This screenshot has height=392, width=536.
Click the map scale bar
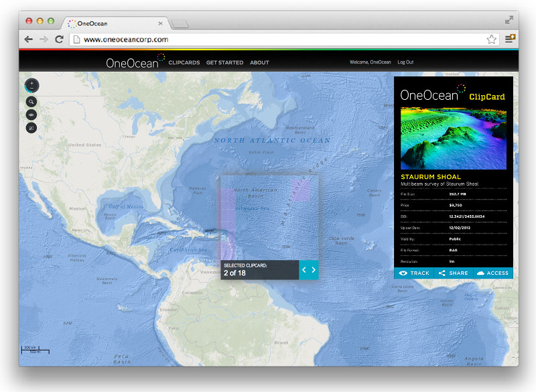(36, 350)
